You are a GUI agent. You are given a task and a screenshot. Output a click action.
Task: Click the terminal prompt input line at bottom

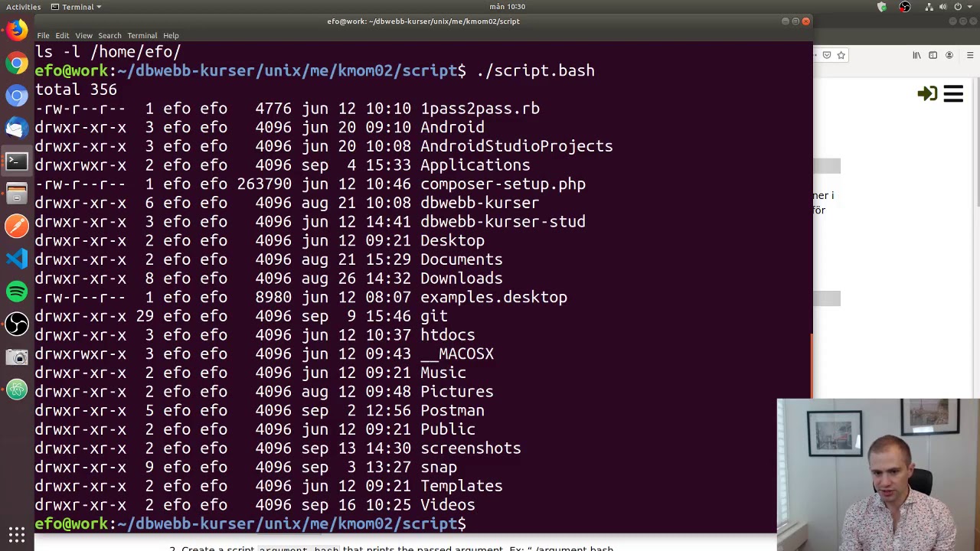point(423,523)
